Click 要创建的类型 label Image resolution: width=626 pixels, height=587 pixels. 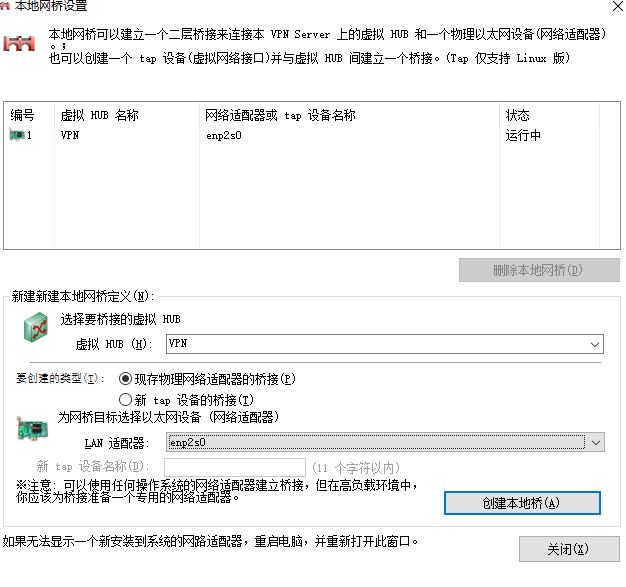click(60, 378)
